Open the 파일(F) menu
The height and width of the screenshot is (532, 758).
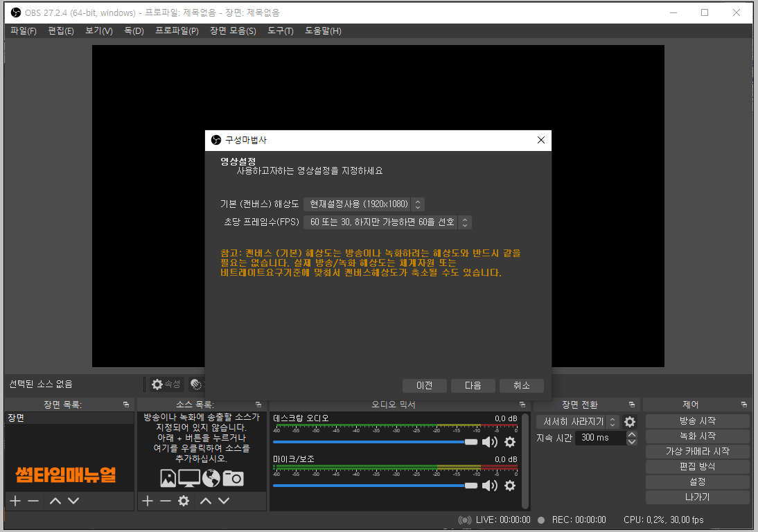click(23, 31)
